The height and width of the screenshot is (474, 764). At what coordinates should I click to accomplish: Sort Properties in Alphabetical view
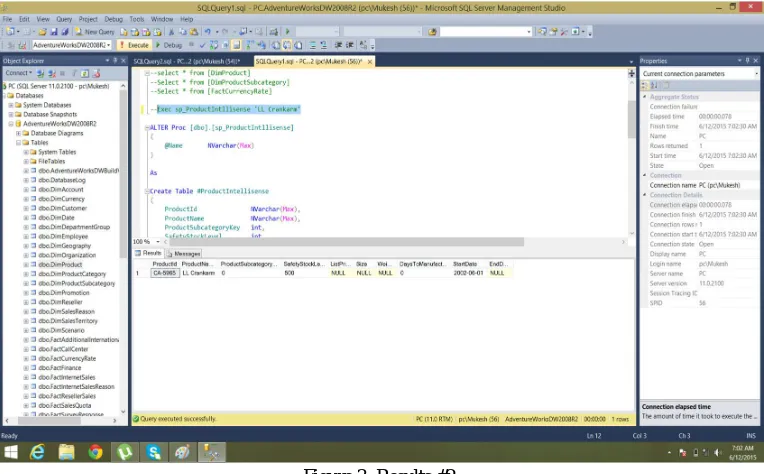tap(654, 85)
